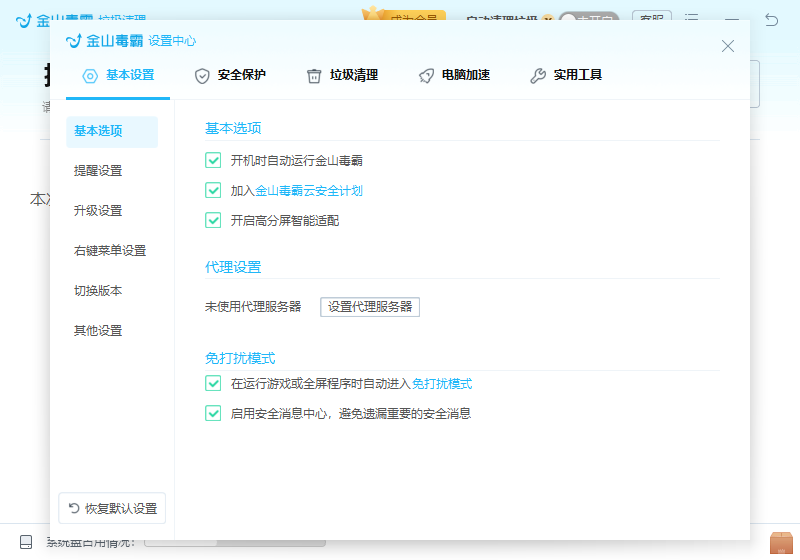Click the 客服 button in main window
This screenshot has width=800, height=560.
(652, 16)
